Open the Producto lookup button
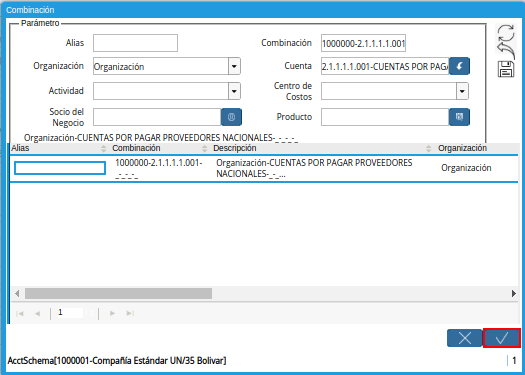The image size is (525, 375). coord(459,117)
